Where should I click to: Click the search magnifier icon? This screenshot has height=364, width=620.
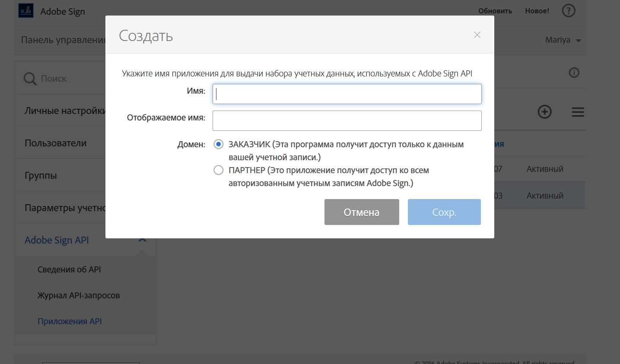point(30,79)
